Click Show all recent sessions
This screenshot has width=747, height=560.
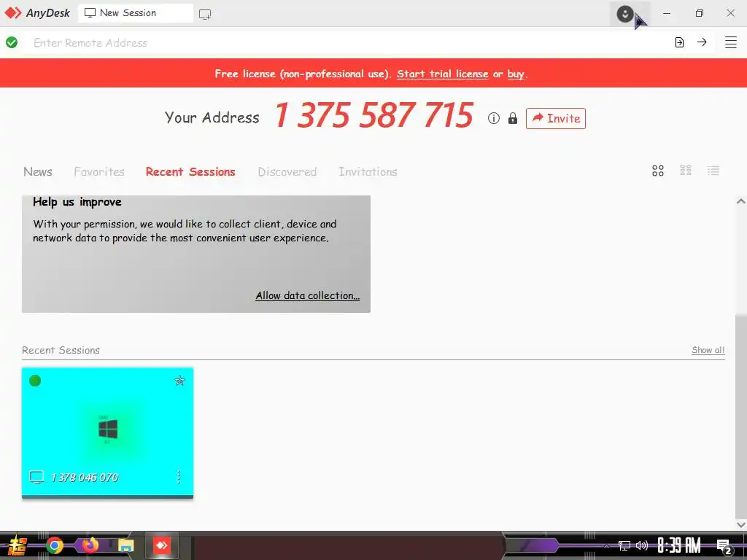708,350
